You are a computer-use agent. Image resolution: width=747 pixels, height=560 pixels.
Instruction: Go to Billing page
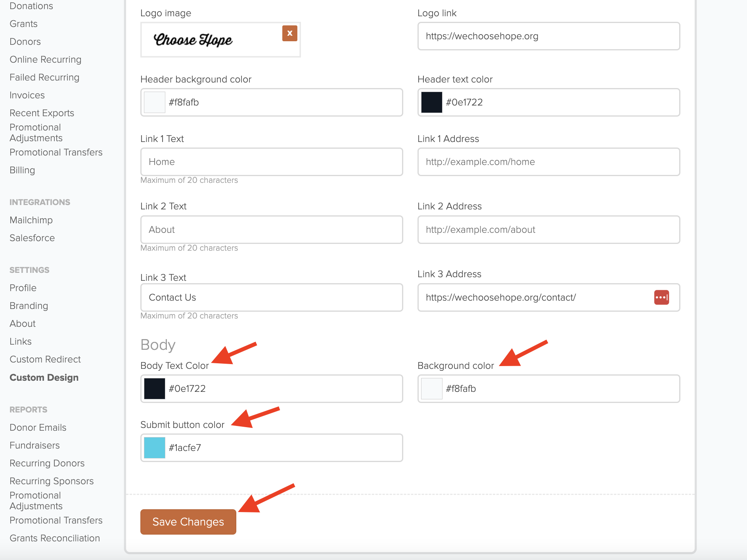click(x=22, y=170)
